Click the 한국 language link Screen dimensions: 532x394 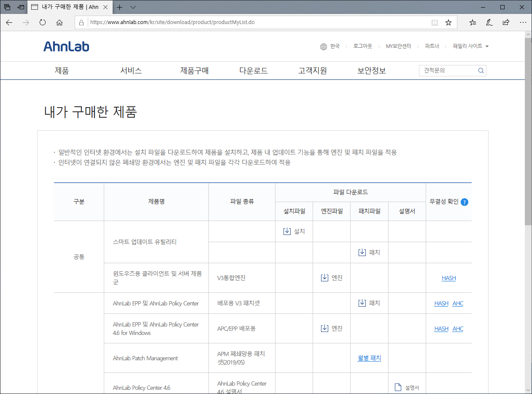tap(335, 46)
